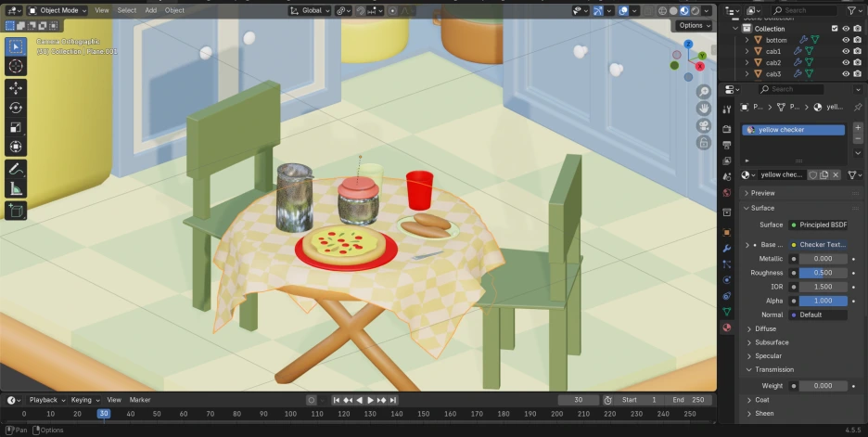Select the Select Box tool
The height and width of the screenshot is (437, 868).
coord(16,46)
